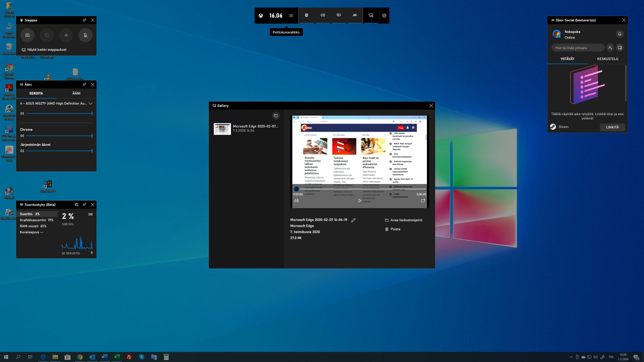Mute the main output speaker icon
644x362 pixels.
coord(22,113)
